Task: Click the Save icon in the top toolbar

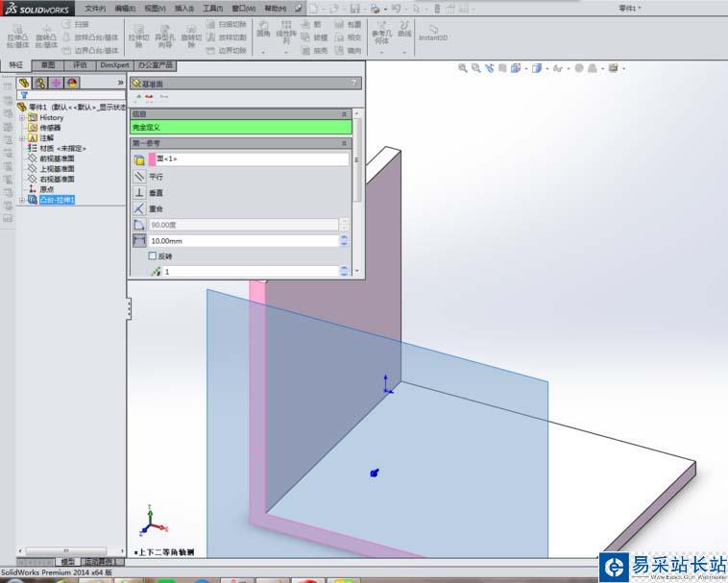Action: 354,9
